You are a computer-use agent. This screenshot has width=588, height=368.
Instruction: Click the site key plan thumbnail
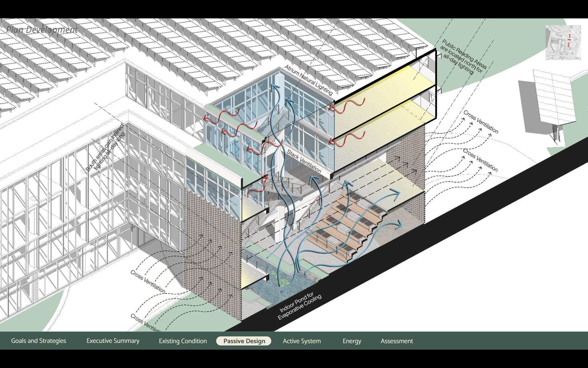coord(563,42)
